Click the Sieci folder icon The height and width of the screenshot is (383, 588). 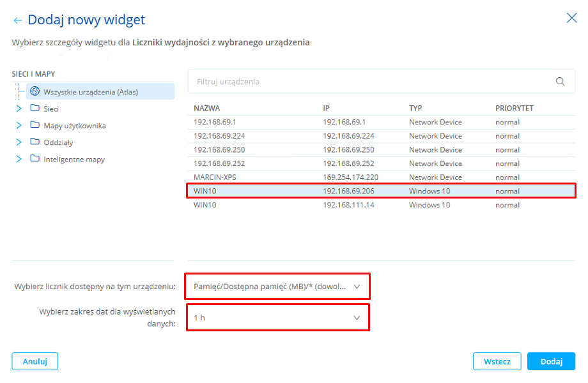tap(35, 109)
